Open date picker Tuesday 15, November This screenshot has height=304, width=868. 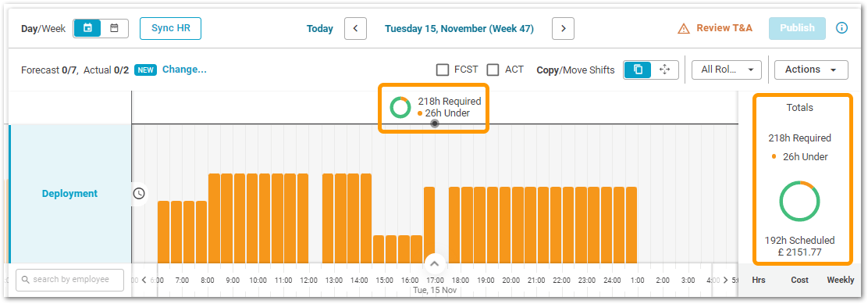[460, 29]
